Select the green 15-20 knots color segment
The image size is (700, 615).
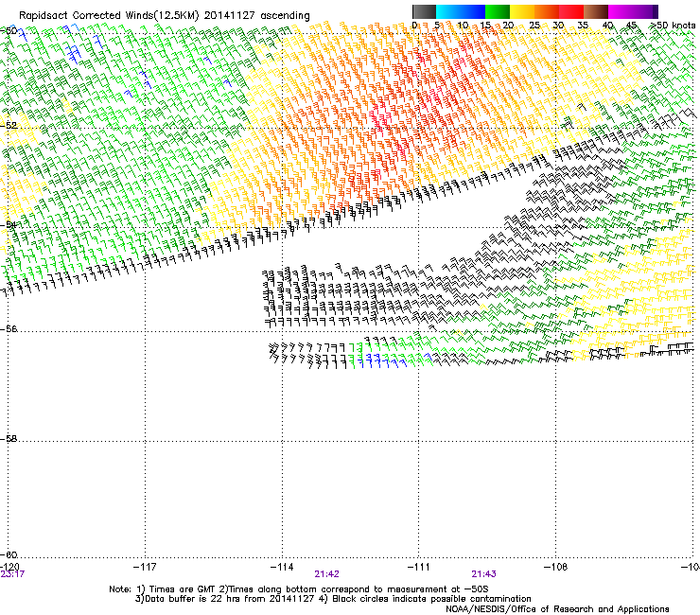[498, 11]
